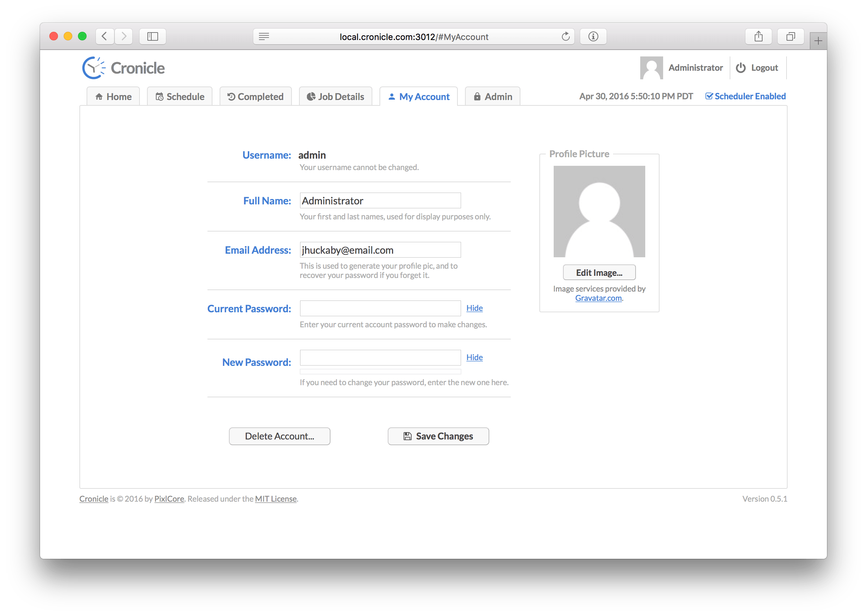Viewport: 867px width, 616px height.
Task: Add a new browser tab
Action: click(818, 41)
